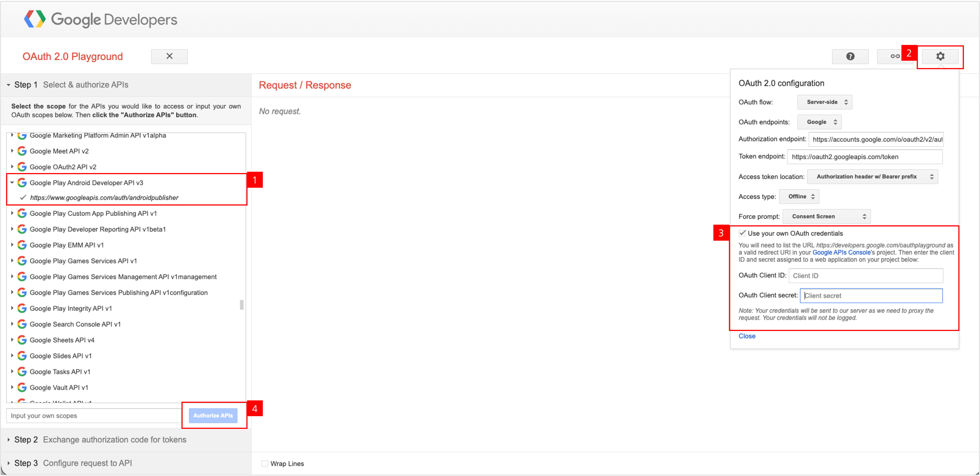Click the Authorization endpoint field
Screen dimensions: 980x476
coord(876,139)
